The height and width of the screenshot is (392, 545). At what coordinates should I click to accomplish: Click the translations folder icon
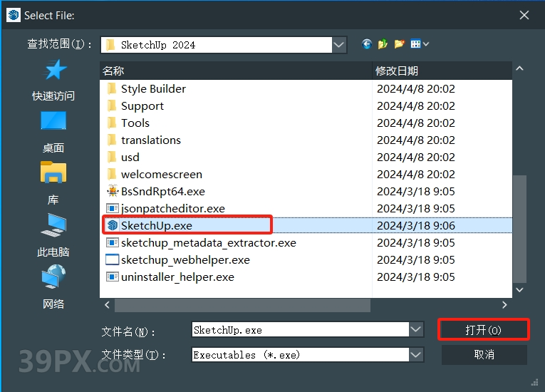tap(112, 140)
